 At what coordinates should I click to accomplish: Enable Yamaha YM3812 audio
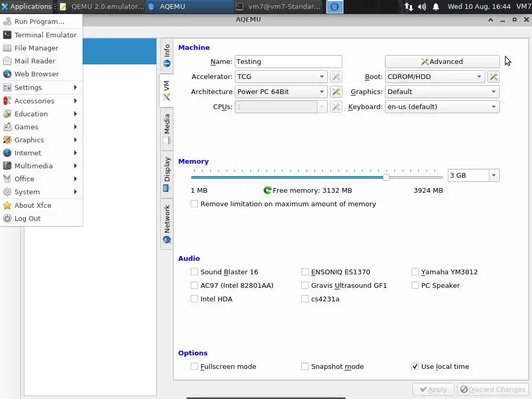coord(415,272)
